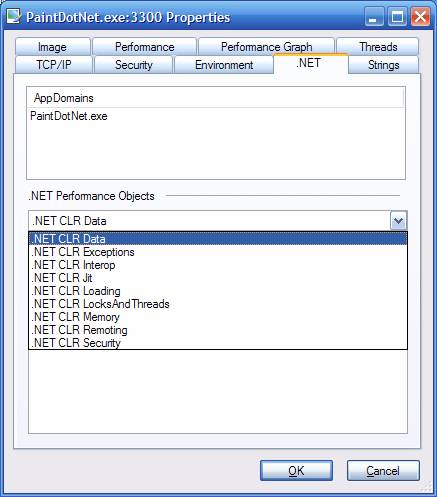Screen dimensions: 437x497
Task: Click the AppDomains column header
Action: [x=215, y=98]
